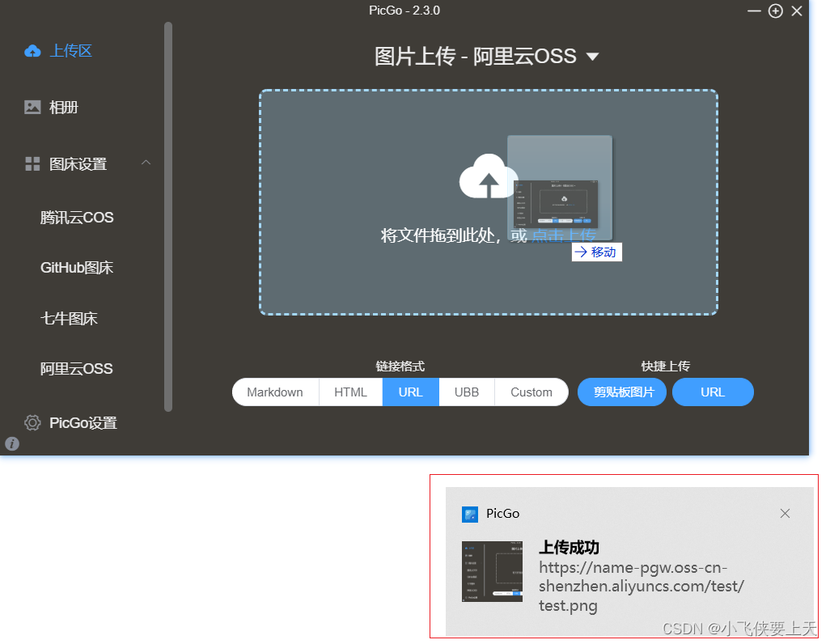
Task: Click the 剪贴板图片 quick upload button
Action: click(x=622, y=392)
